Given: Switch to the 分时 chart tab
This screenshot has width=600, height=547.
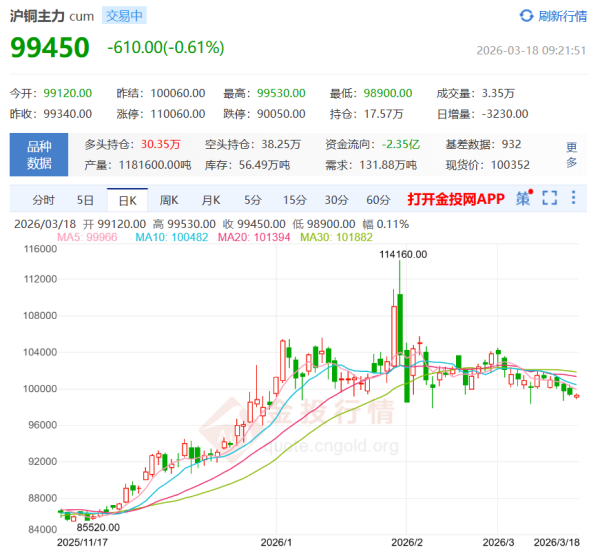Looking at the screenshot, I should (43, 200).
